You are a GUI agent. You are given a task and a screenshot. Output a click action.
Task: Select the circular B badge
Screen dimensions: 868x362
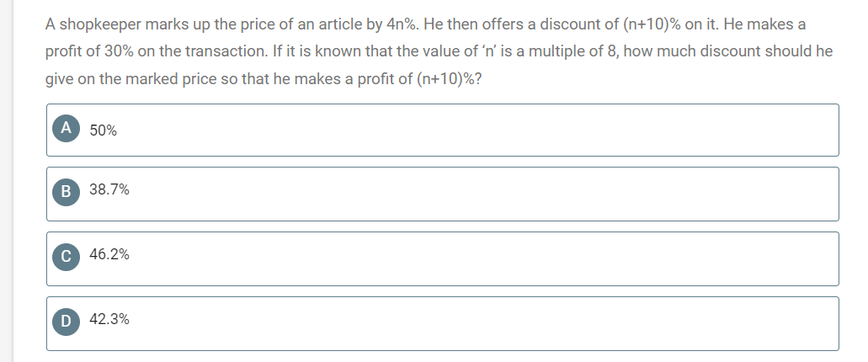pyautogui.click(x=66, y=191)
